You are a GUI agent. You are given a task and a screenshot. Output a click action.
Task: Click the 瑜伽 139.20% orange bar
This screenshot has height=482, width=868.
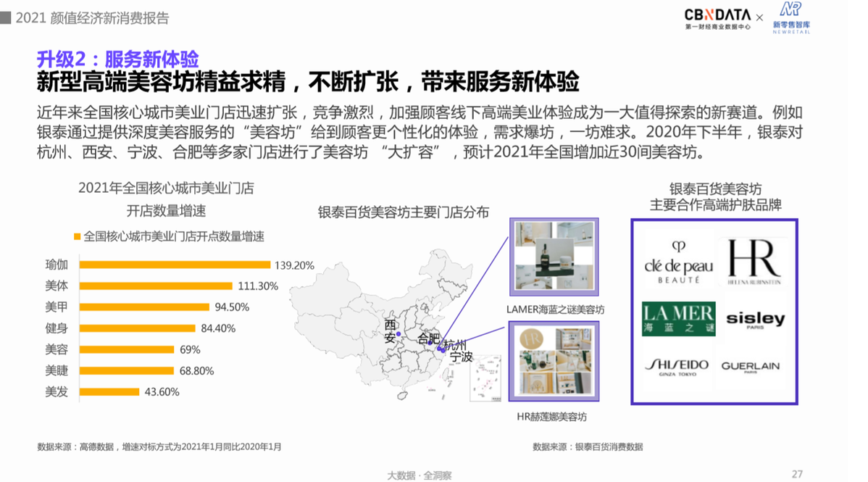(175, 265)
